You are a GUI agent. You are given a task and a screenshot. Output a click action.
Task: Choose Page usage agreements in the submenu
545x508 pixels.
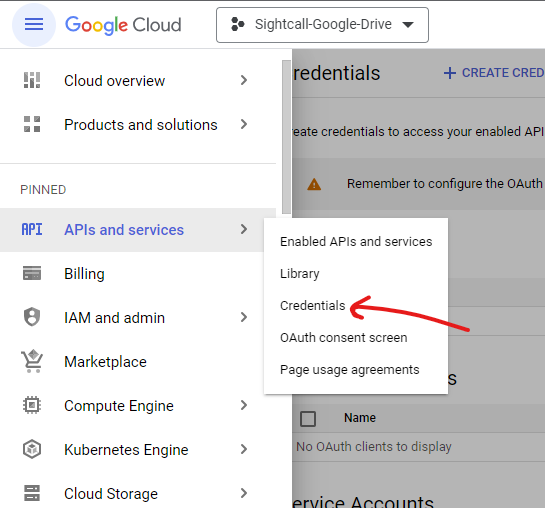(356, 369)
